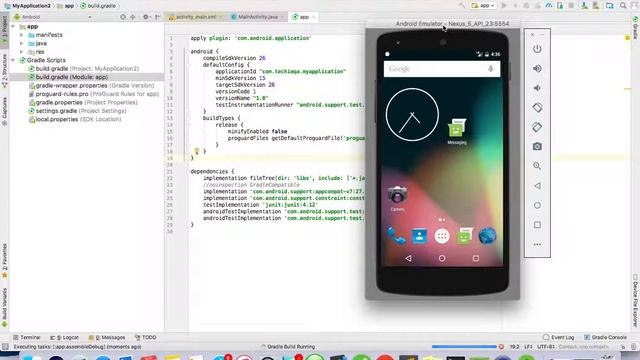Select build.gradle (Module: app)
Image resolution: width=640 pixels, height=360 pixels.
coord(68,77)
